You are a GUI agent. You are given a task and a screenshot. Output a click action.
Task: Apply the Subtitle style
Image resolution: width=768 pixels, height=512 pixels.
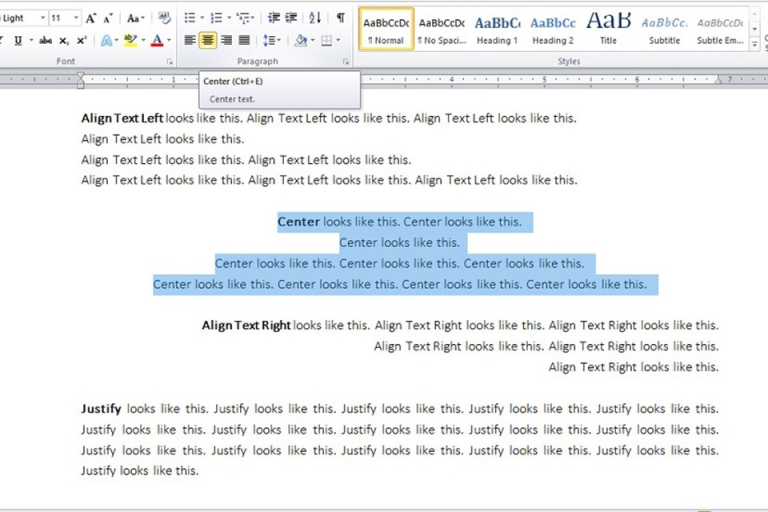(665, 29)
